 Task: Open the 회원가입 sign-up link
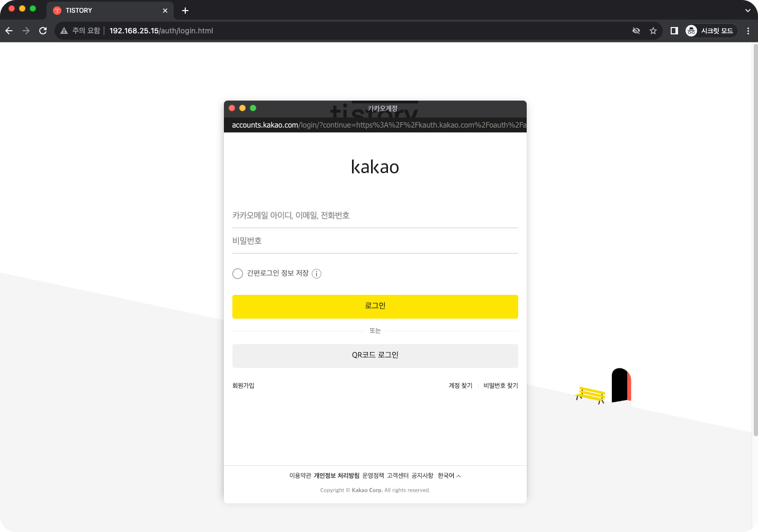[x=243, y=386]
